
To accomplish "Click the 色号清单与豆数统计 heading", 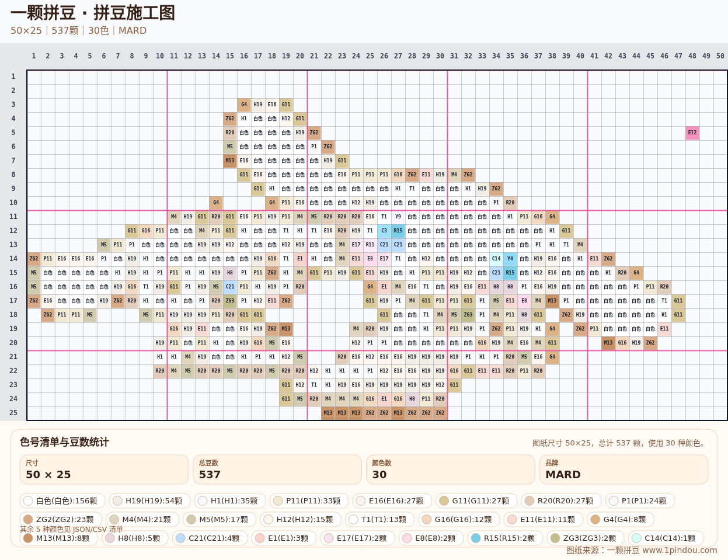I will tap(64, 442).
